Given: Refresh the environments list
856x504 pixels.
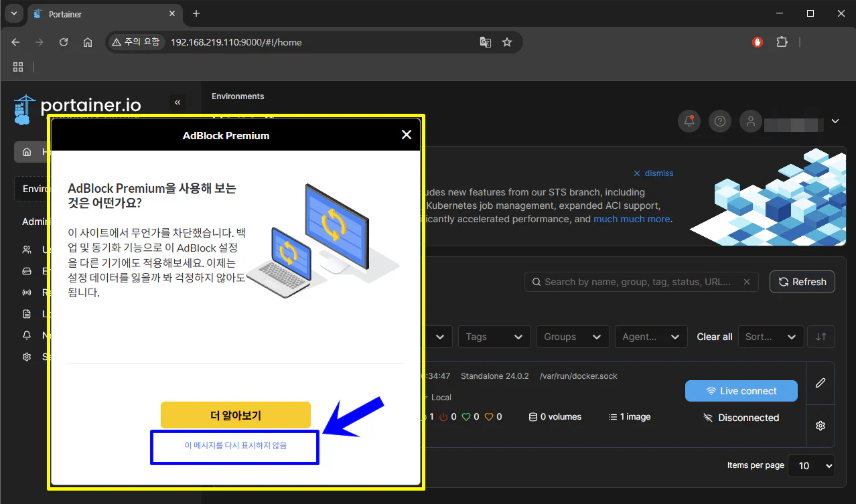Looking at the screenshot, I should [x=802, y=282].
